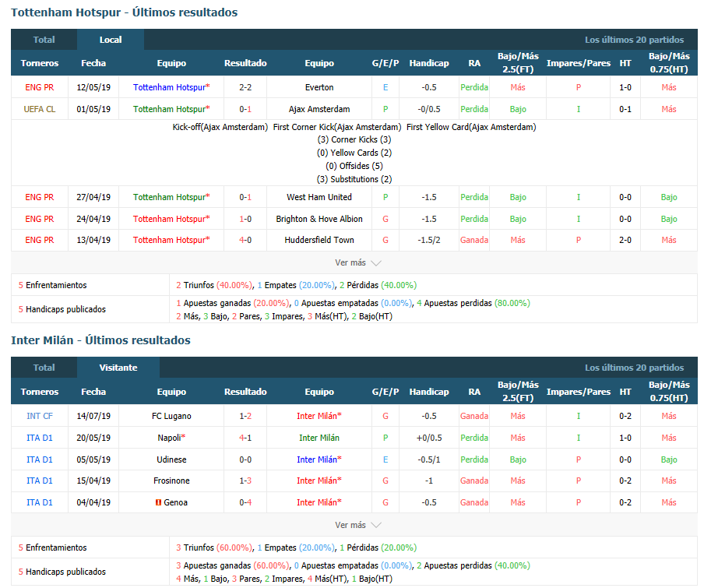Switch to Tottenham Total tab

point(44,40)
